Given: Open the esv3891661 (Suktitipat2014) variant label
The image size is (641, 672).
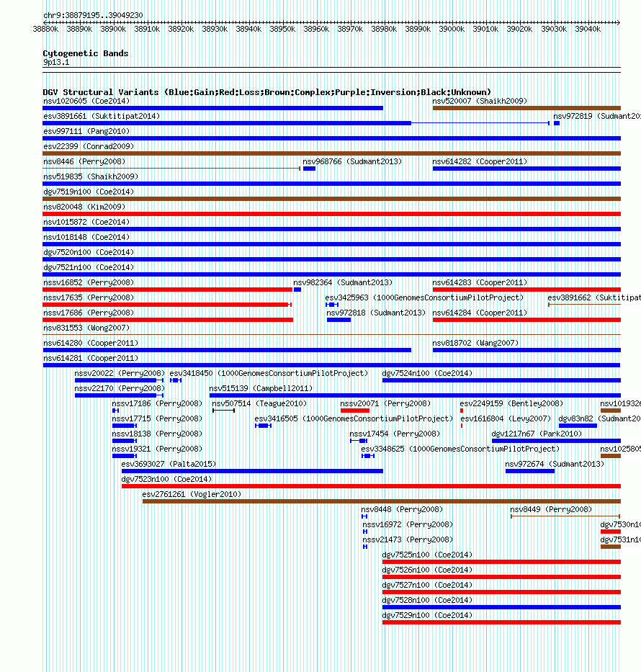Looking at the screenshot, I should [102, 116].
